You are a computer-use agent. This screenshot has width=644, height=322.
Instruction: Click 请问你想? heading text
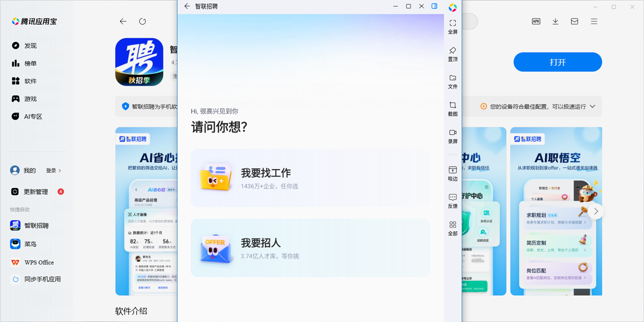click(x=219, y=127)
